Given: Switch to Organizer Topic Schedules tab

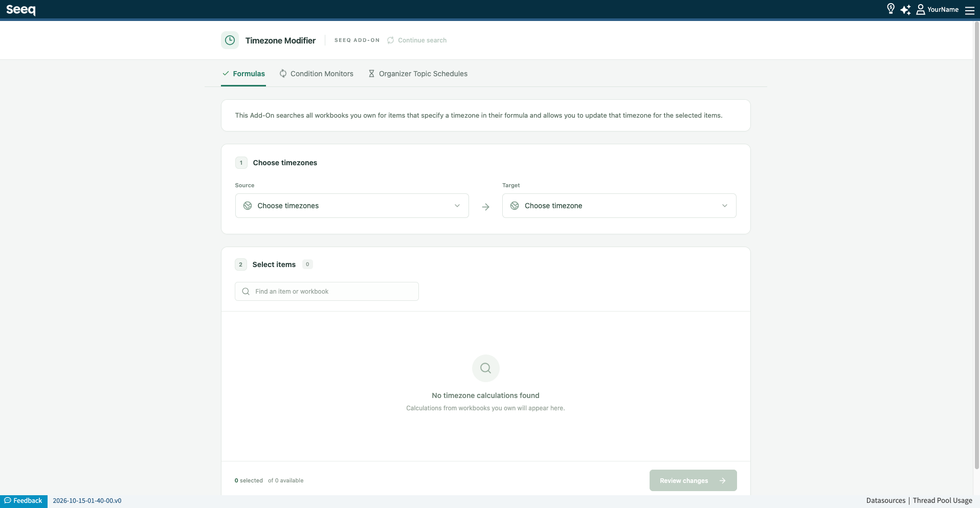Looking at the screenshot, I should 417,74.
